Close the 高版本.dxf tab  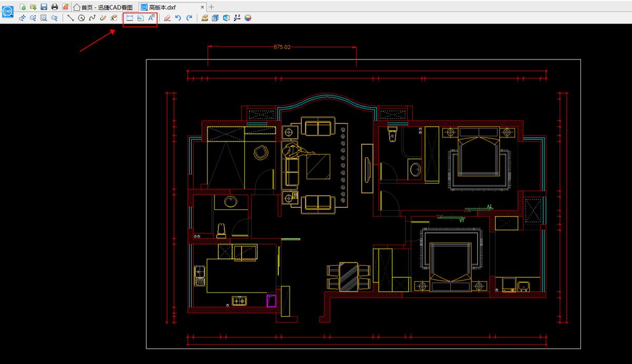202,7
